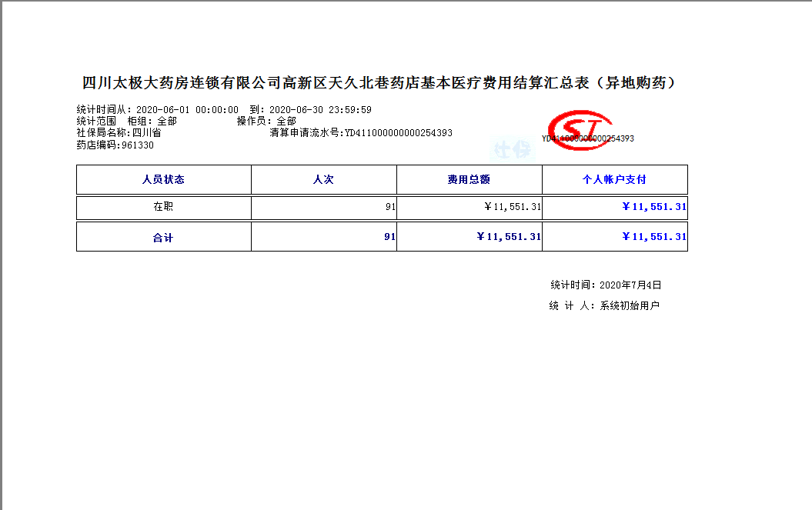Image resolution: width=812 pixels, height=510 pixels.
Task: Click the 药店编码:961330 line
Action: point(115,145)
